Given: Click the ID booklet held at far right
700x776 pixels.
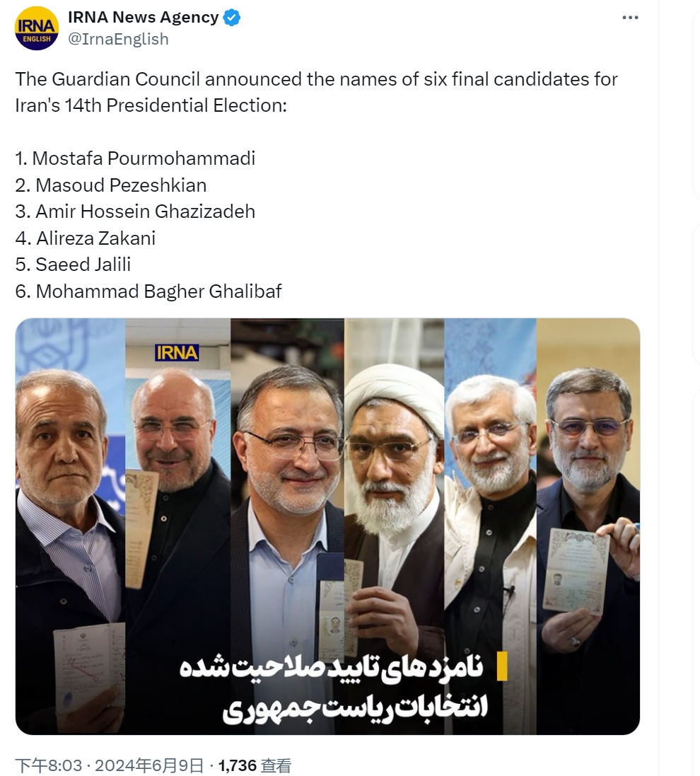Looking at the screenshot, I should pos(576,571).
